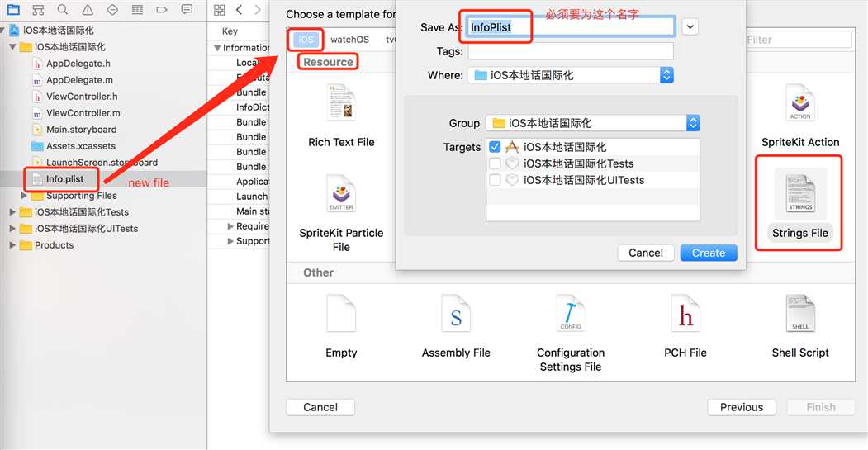The image size is (868, 450).
Task: Open the Symbol navigator hierarchy icon
Action: [38, 9]
